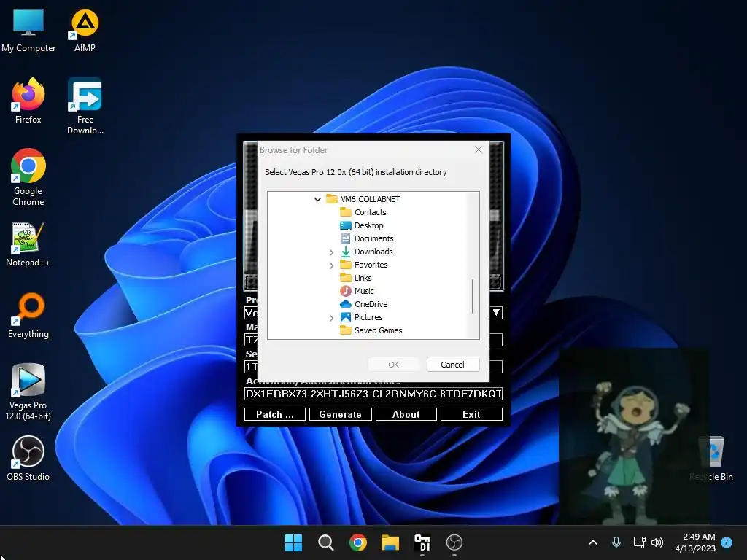Show hidden system tray icons

[x=593, y=542]
